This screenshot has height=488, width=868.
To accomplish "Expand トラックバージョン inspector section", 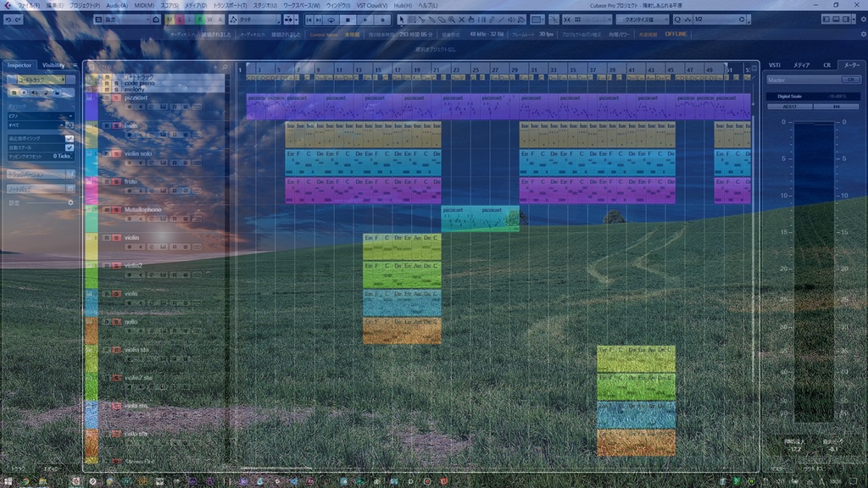I will point(40,175).
